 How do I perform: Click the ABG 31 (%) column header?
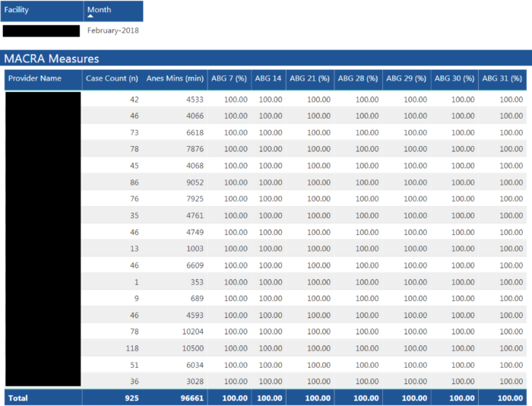click(502, 78)
